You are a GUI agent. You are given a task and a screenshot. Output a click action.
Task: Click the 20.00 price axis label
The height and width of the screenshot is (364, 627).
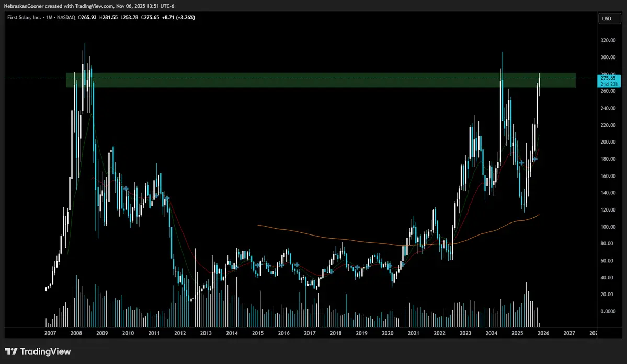tap(607, 295)
